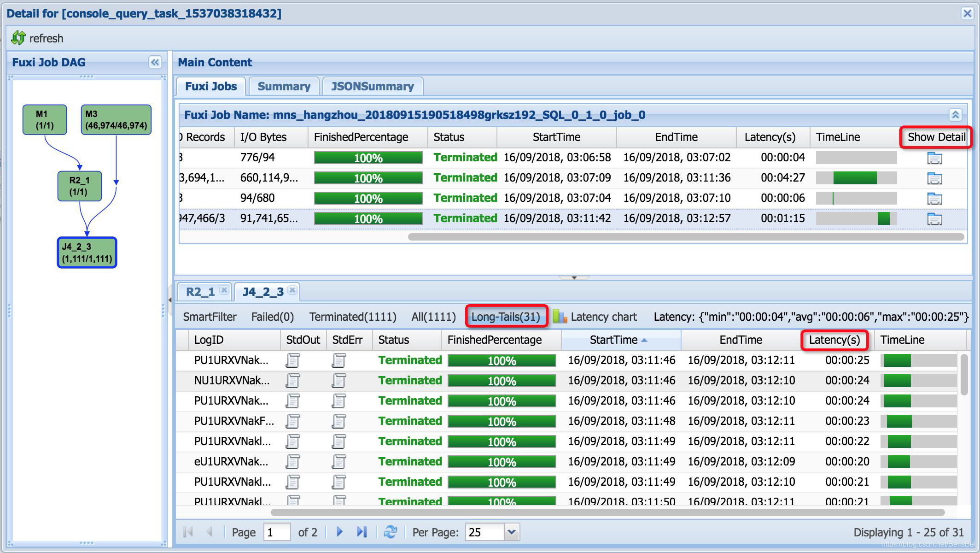This screenshot has width=980, height=553.
Task: Jump to the last page
Action: (x=362, y=532)
